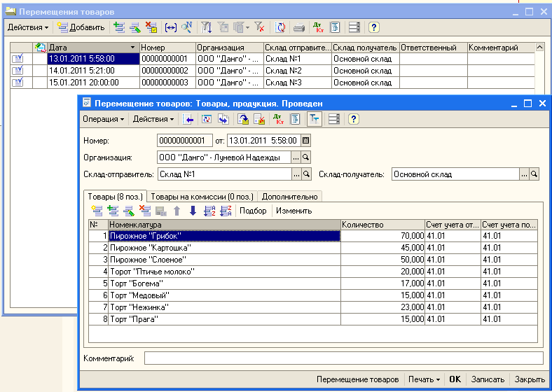Viewport: 552px width, 392px height.
Task: Click the magnifier icon beside the Организация field
Action: tap(305, 157)
